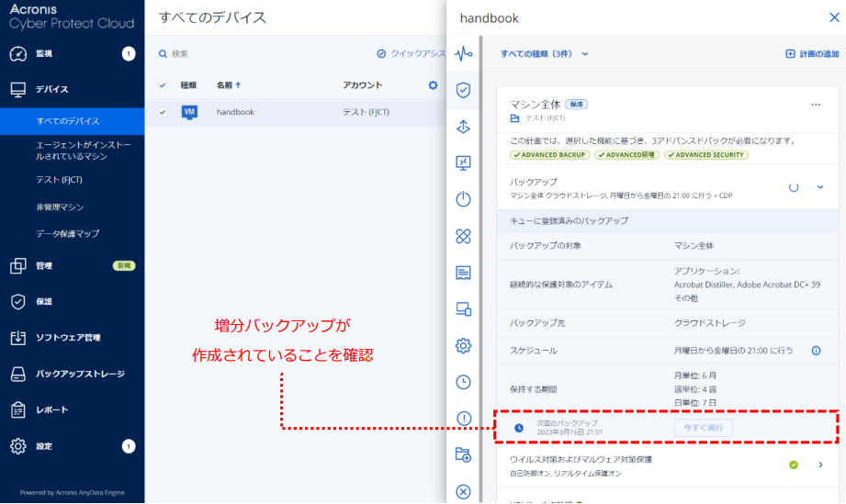
Task: Open バックアップストレージ in the sidebar
Action: [x=79, y=374]
